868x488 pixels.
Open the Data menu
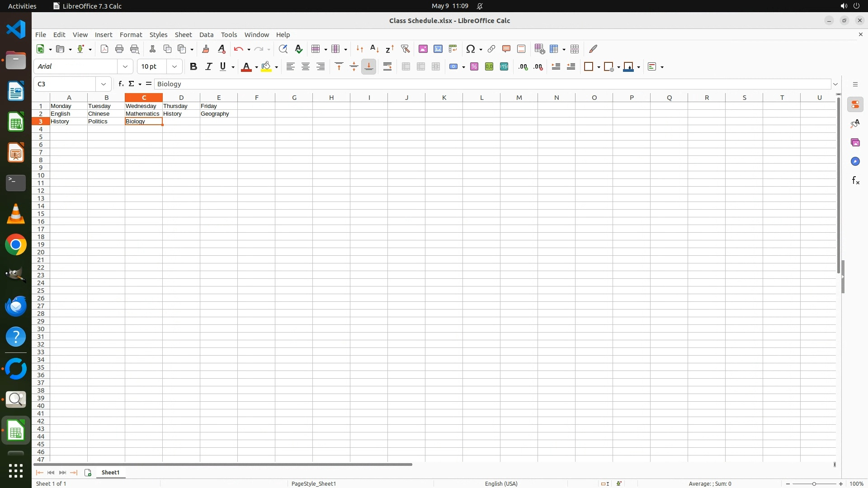(x=206, y=35)
